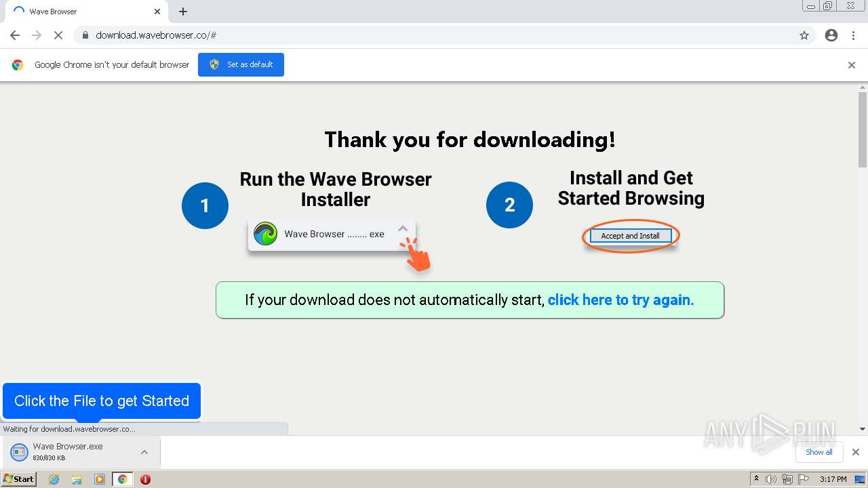Open Windows Explorer from the taskbar

click(77, 479)
